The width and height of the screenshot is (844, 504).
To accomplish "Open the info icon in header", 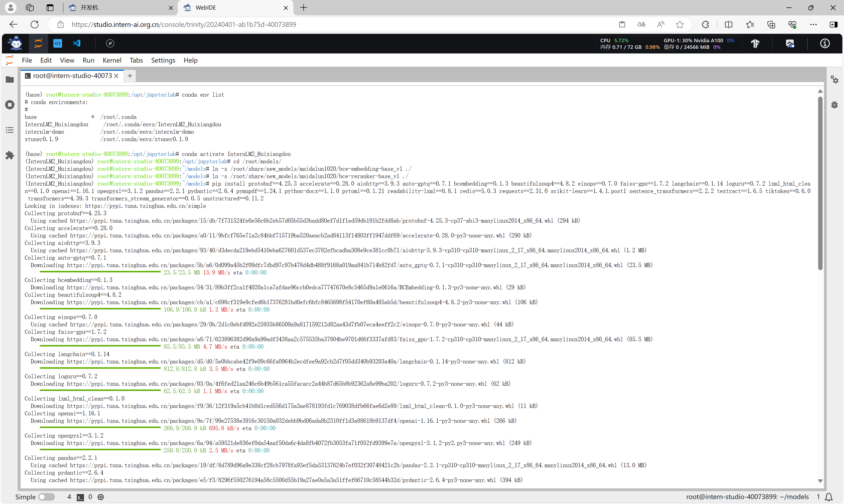I will pos(825,43).
